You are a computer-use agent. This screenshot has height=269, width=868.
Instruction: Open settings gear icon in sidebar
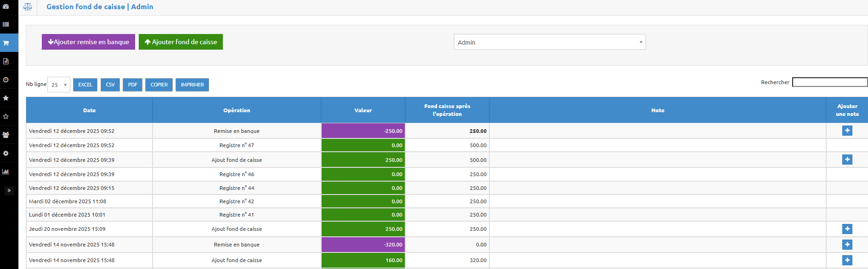[x=6, y=153]
